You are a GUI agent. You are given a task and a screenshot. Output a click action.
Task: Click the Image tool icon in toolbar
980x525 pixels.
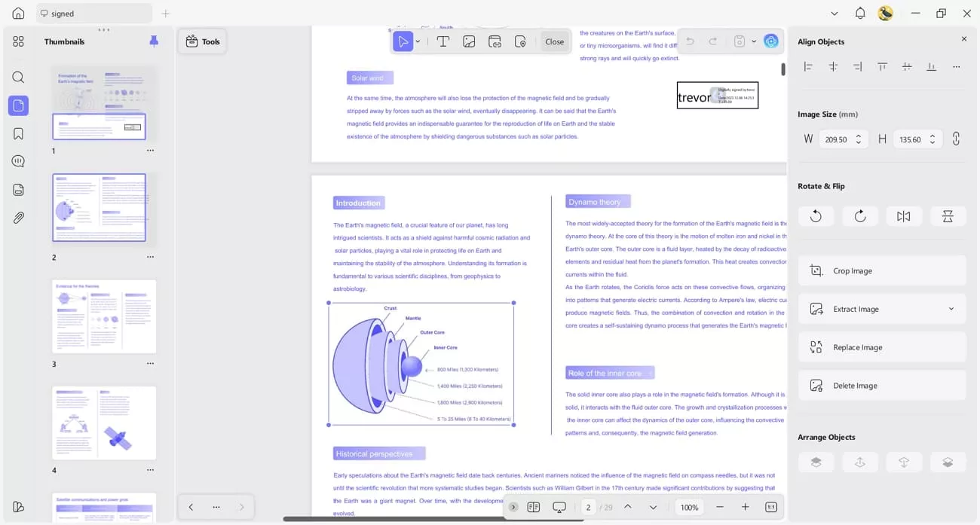point(469,41)
